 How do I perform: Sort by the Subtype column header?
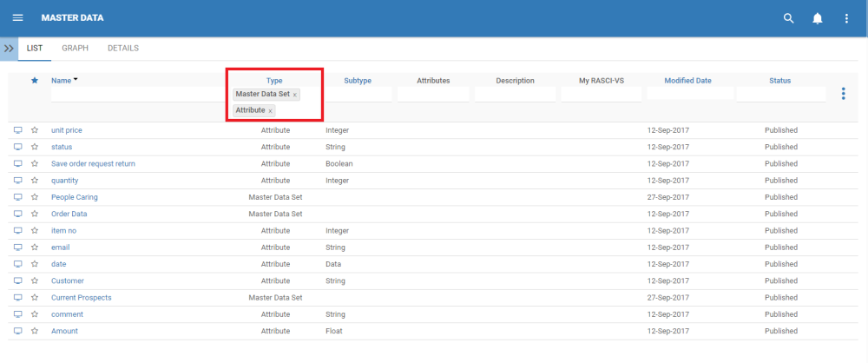pyautogui.click(x=358, y=81)
